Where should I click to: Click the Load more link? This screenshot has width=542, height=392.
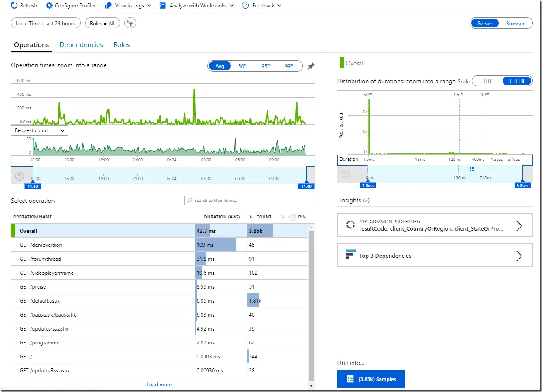click(159, 385)
